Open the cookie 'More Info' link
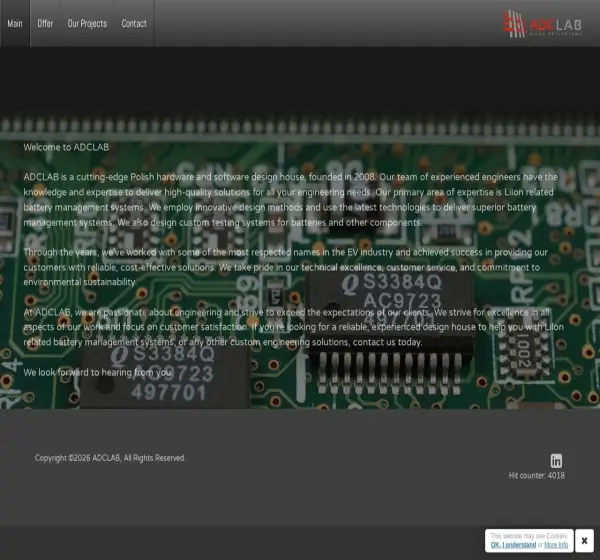 click(556, 545)
